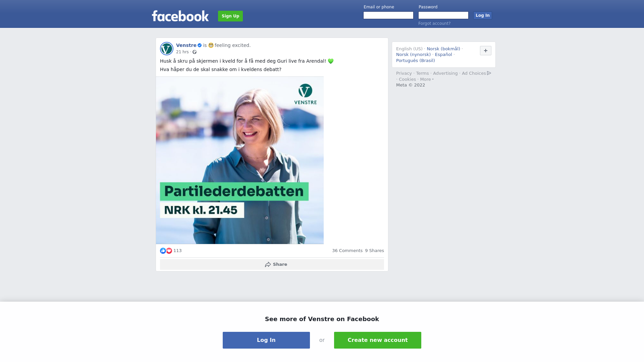Click the Ad Choices triangle icon
Screen dimensions: 644x362
[489, 73]
